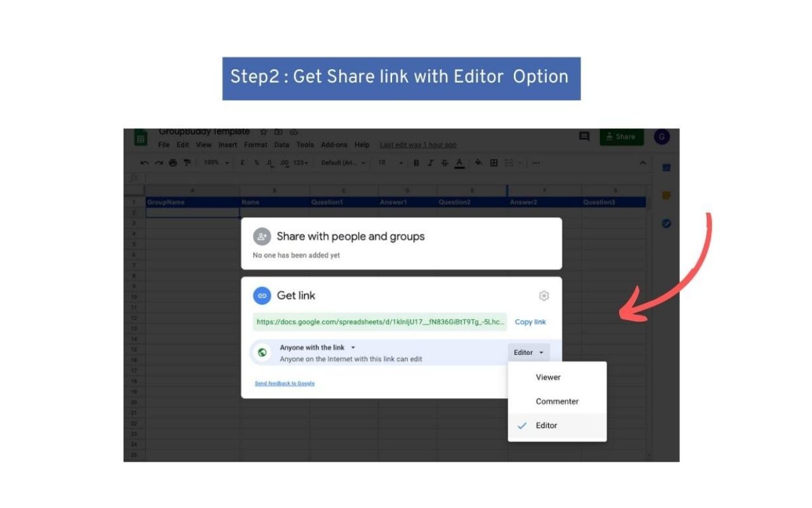
Task: Star the GroupBuddy Template document
Action: click(x=264, y=131)
